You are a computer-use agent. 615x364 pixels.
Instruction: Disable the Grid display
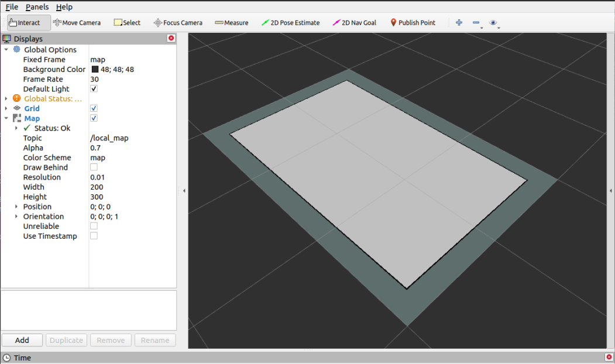94,108
